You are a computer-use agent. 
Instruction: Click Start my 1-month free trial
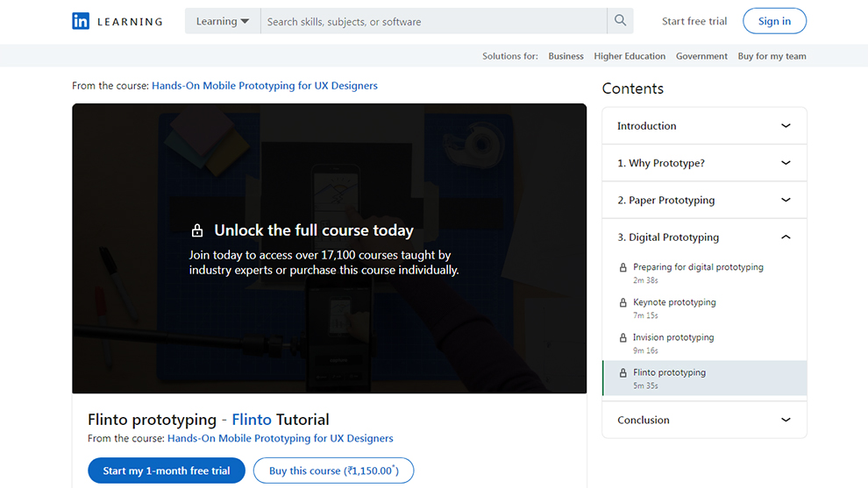[166, 470]
